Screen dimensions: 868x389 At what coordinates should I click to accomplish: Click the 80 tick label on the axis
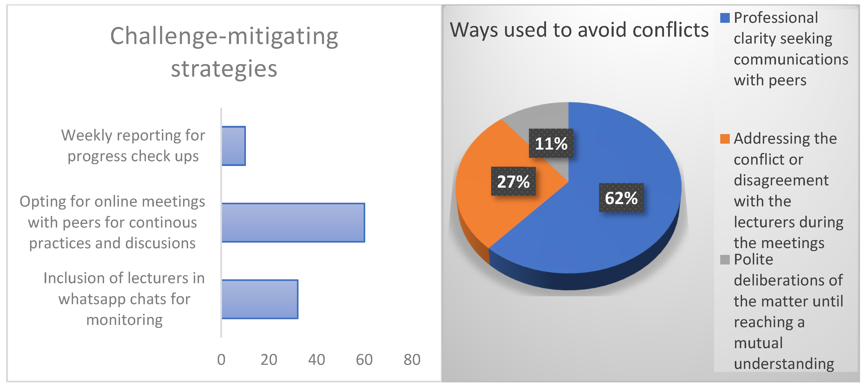coord(412,360)
